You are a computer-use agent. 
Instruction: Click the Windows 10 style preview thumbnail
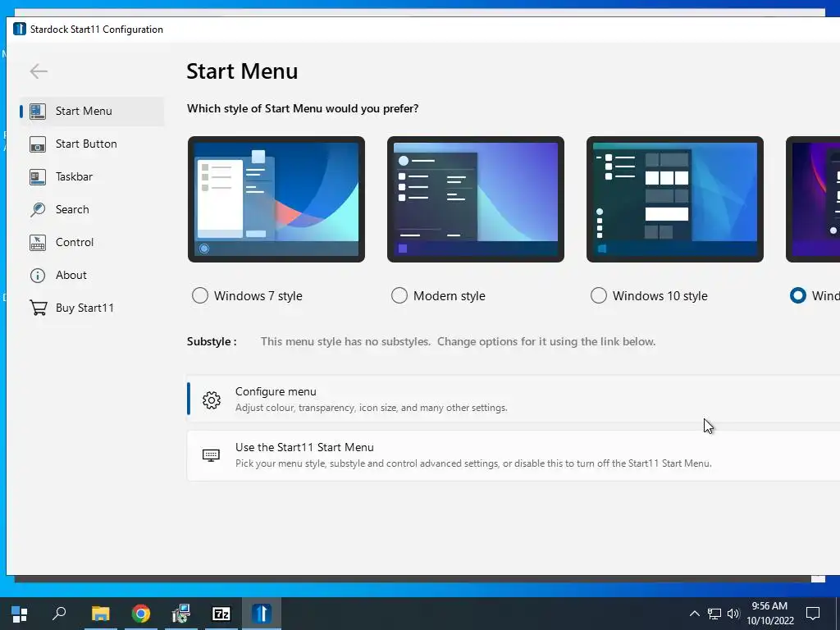coord(675,199)
